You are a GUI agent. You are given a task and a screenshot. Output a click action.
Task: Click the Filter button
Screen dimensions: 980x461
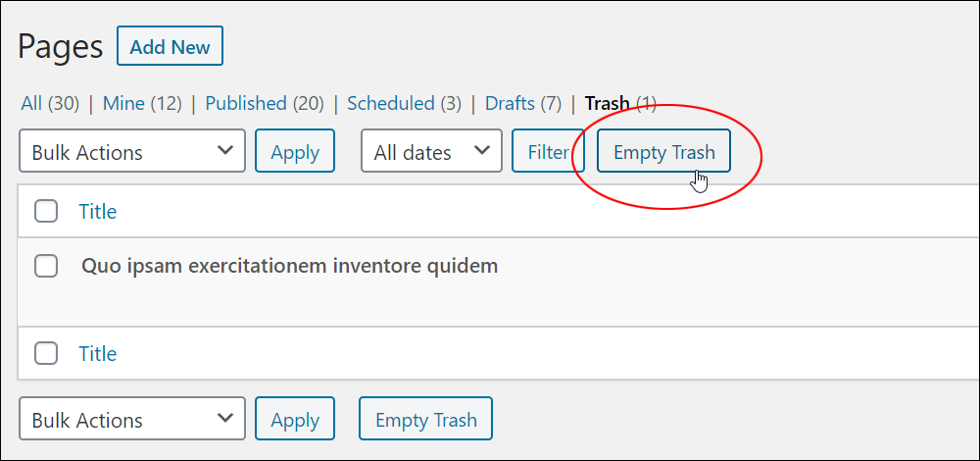point(548,151)
